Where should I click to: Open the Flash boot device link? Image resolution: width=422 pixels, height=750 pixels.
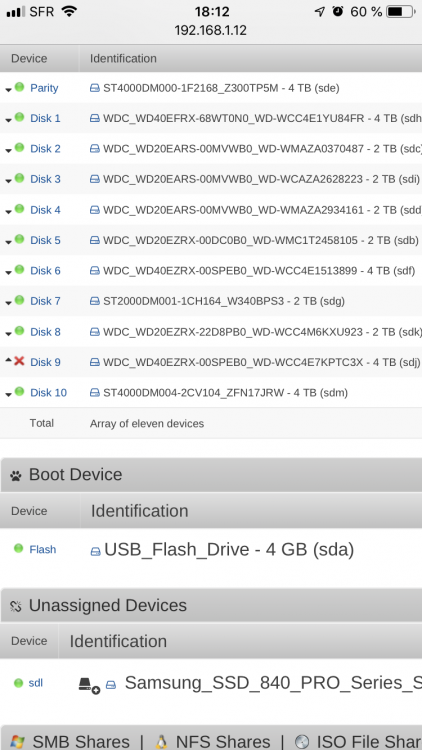[x=43, y=550]
